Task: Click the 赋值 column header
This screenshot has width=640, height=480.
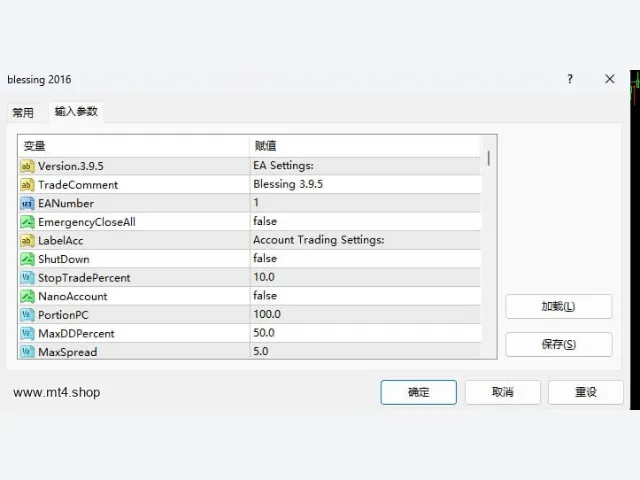Action: (365, 146)
